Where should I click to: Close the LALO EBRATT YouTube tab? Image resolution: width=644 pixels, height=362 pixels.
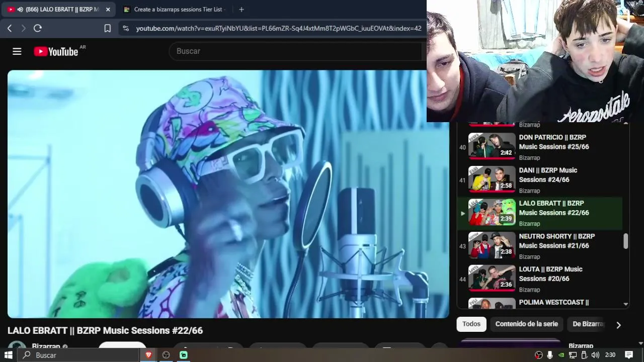(x=108, y=9)
